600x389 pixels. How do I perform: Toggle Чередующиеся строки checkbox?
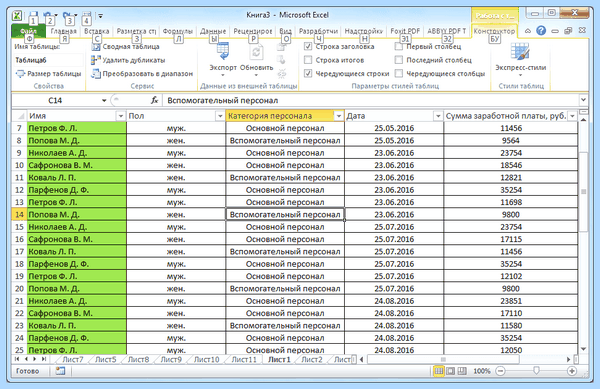tap(308, 73)
